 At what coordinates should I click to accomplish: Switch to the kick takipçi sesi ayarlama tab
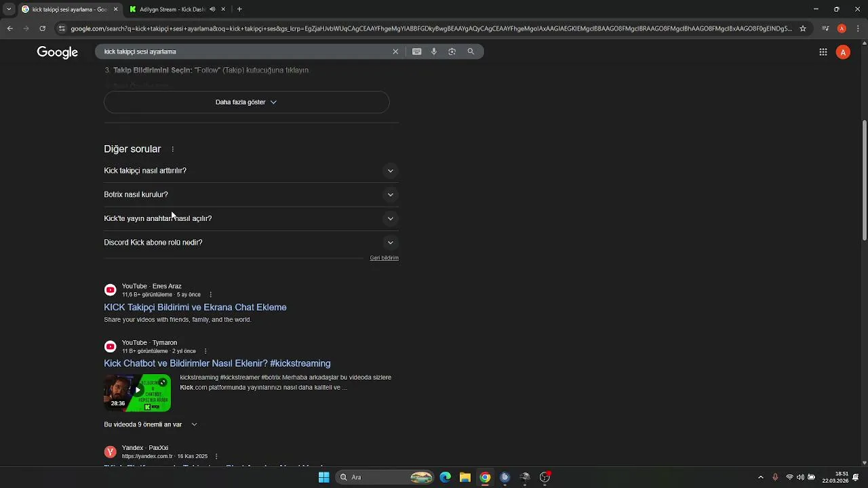(64, 9)
